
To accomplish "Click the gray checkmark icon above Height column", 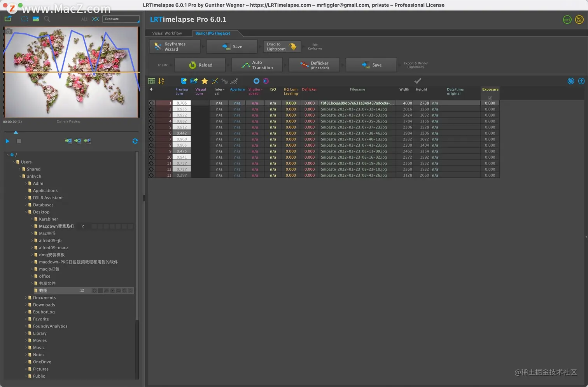I will pos(418,81).
